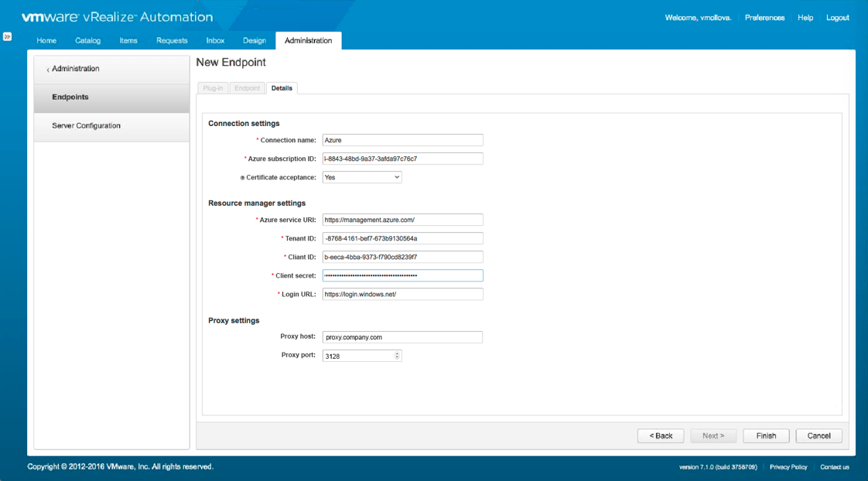Click the Logout link
868x481 pixels.
point(837,18)
